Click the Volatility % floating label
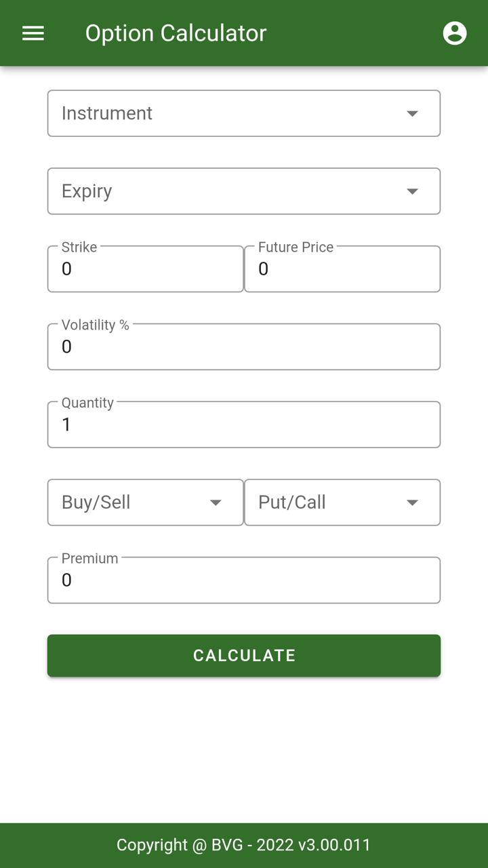Image resolution: width=488 pixels, height=868 pixels. [x=95, y=325]
